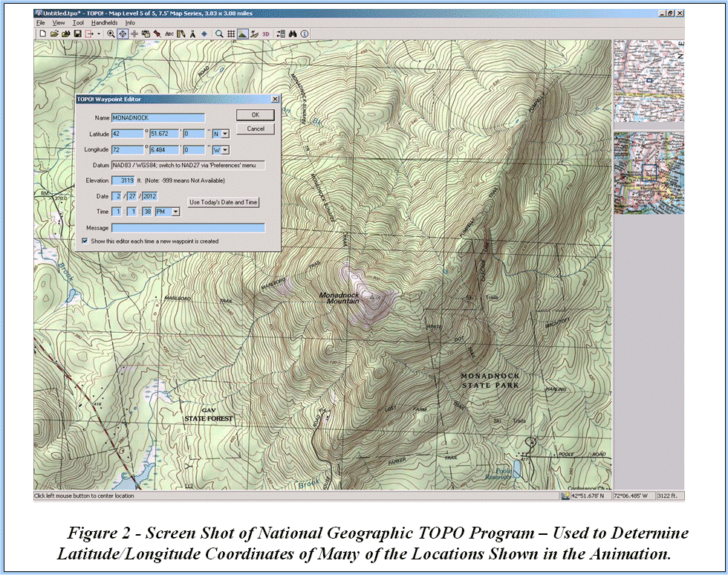728x575 pixels.
Task: Click status bar latitude 42°51.678' N
Action: [x=590, y=496]
